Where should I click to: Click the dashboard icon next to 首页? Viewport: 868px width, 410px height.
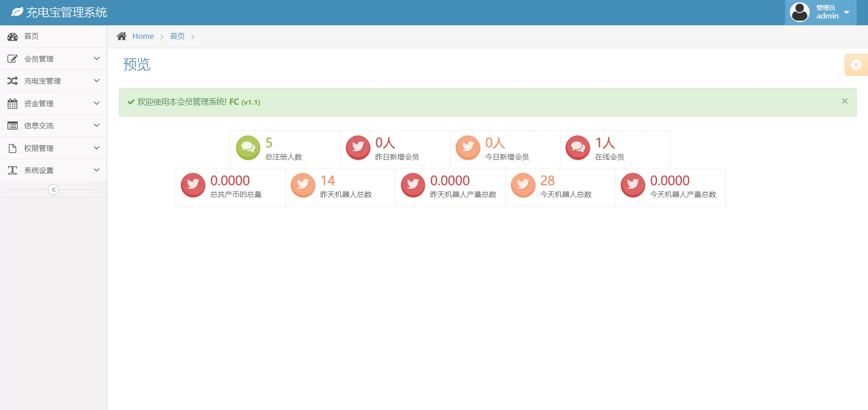13,37
